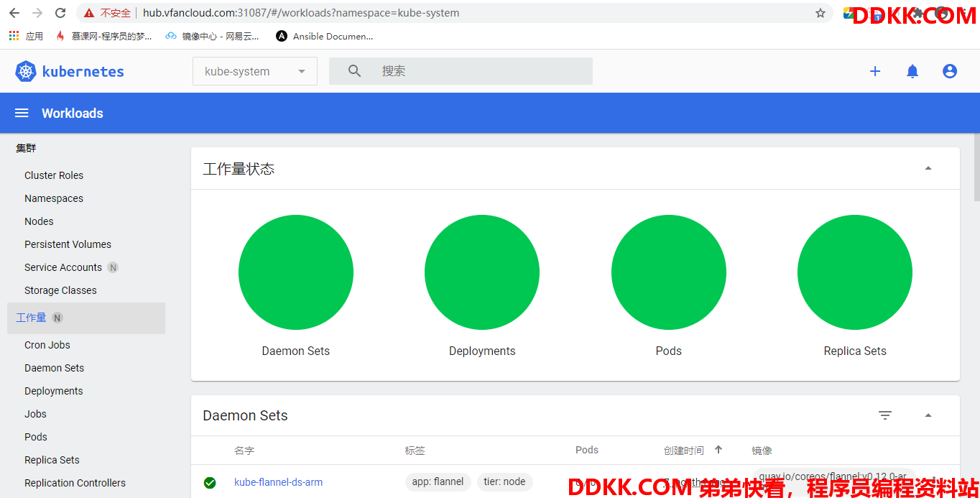This screenshot has height=498, width=980.
Task: Click the Daemon Sets status circle chart
Action: [x=296, y=273]
